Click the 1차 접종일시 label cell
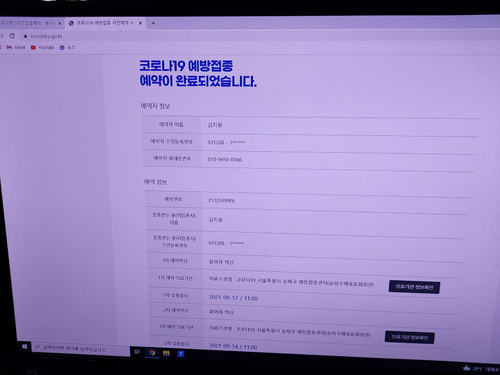 [176, 295]
